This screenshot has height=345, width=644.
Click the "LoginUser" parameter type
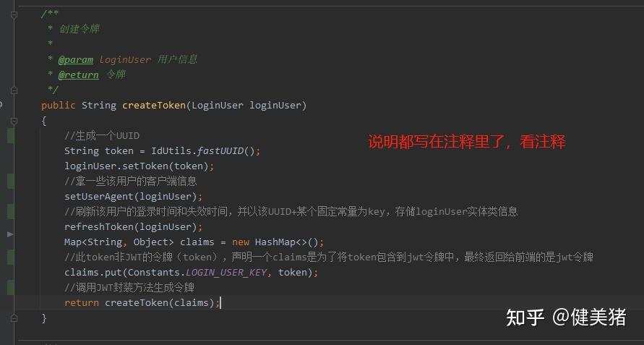[x=218, y=106]
